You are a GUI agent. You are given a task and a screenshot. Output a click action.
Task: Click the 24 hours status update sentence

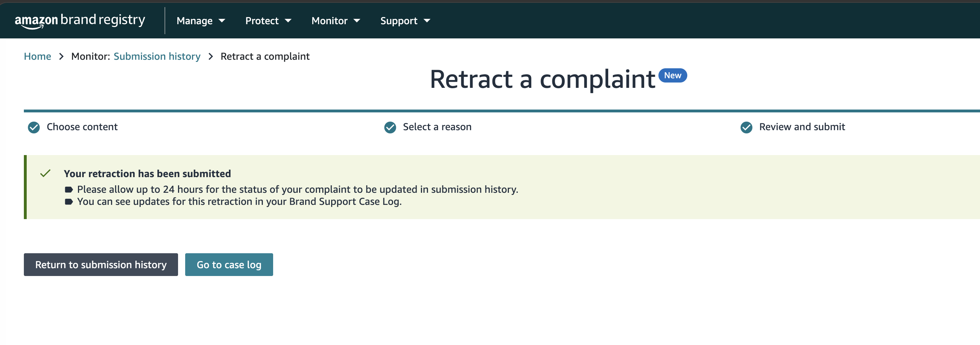click(x=297, y=189)
